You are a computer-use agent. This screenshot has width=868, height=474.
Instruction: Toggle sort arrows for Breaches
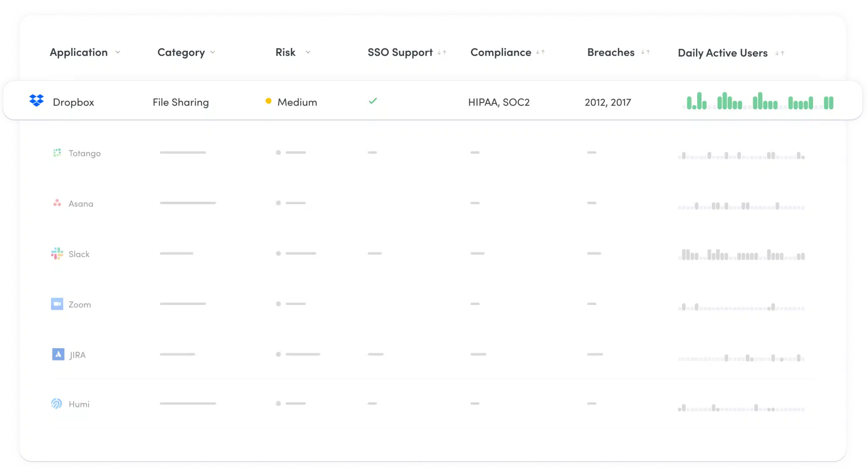coord(645,53)
